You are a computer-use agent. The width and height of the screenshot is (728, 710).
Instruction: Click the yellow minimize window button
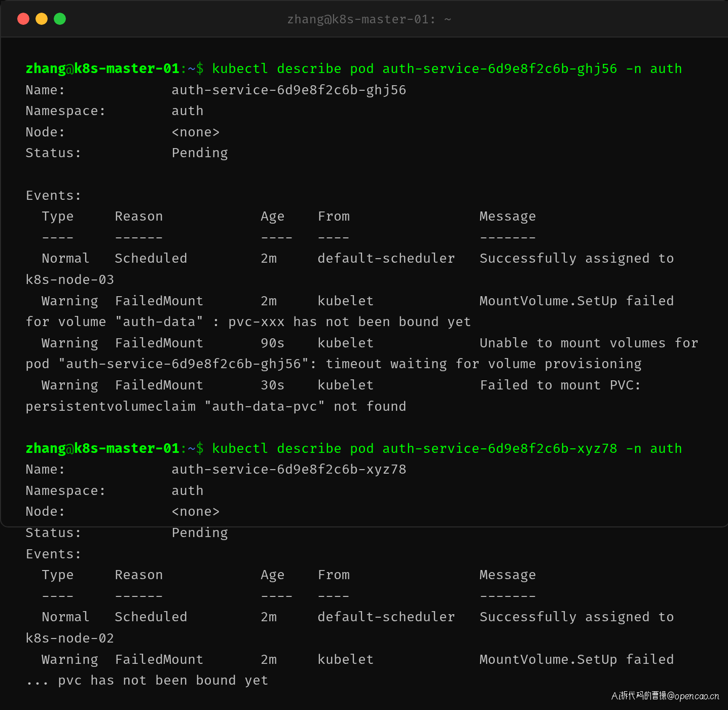coord(42,19)
